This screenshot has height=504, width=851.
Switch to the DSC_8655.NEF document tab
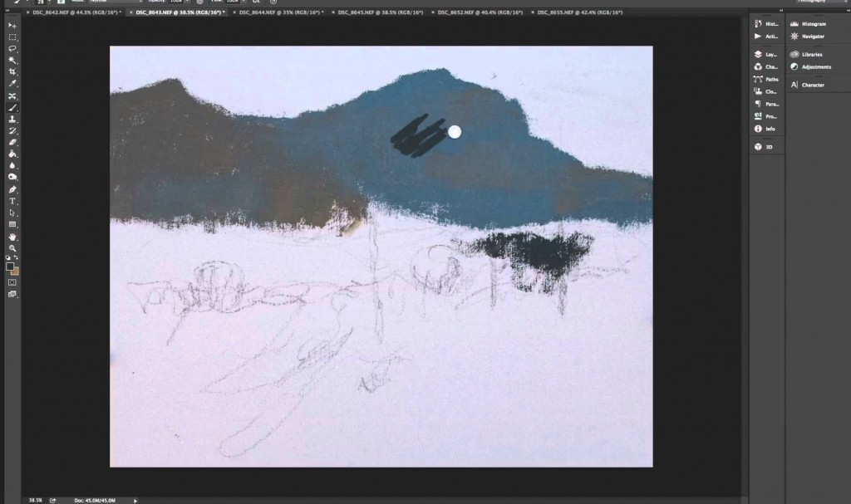tap(568, 13)
